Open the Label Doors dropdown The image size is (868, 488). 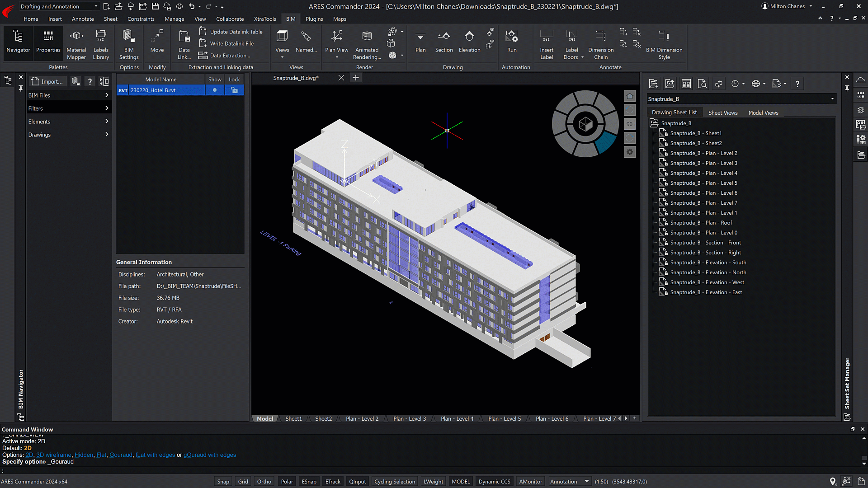click(x=582, y=57)
